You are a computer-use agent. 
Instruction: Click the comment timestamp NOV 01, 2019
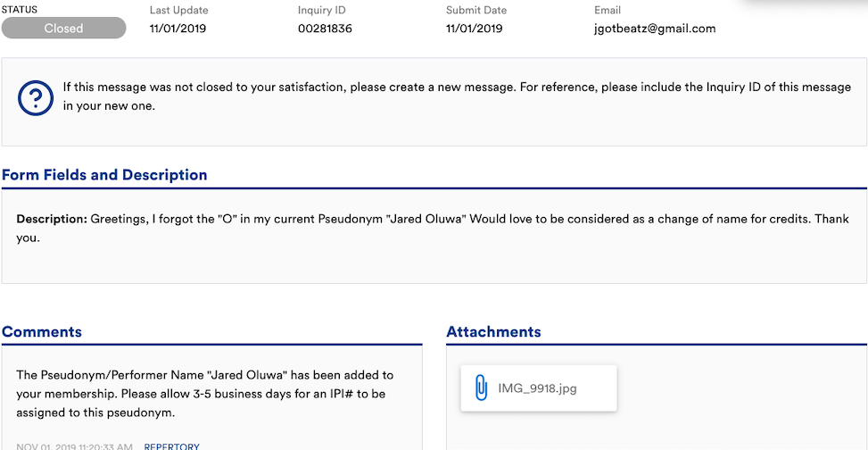[x=74, y=446]
